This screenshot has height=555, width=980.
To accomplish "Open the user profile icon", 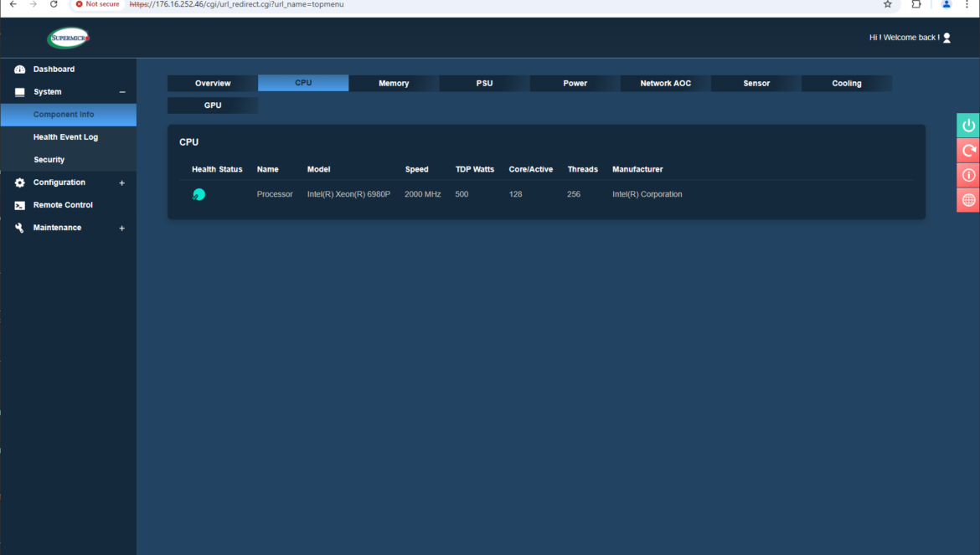I will point(946,38).
